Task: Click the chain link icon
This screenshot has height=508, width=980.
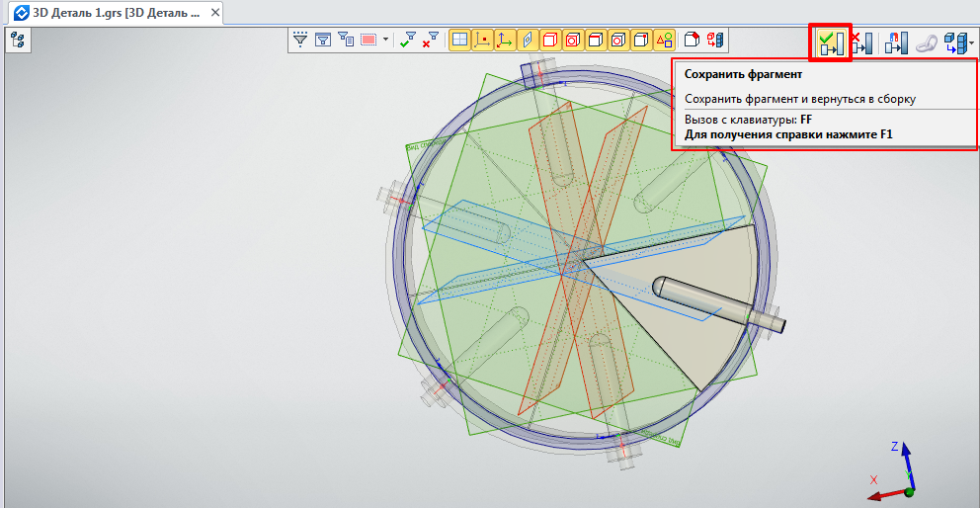Action: click(927, 43)
